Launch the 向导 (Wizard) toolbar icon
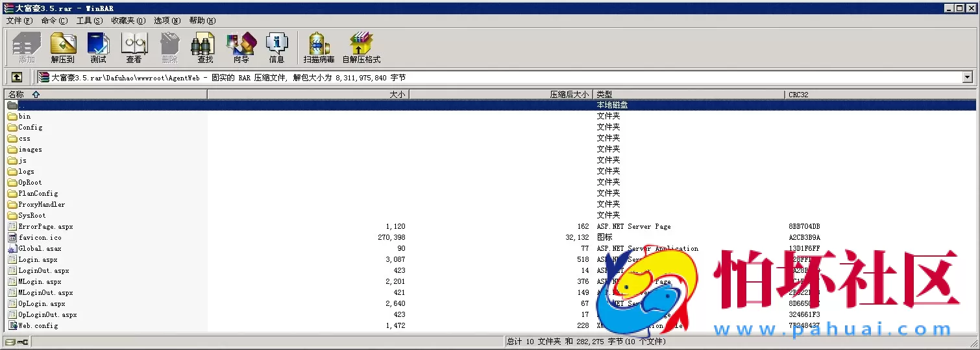 tap(241, 47)
